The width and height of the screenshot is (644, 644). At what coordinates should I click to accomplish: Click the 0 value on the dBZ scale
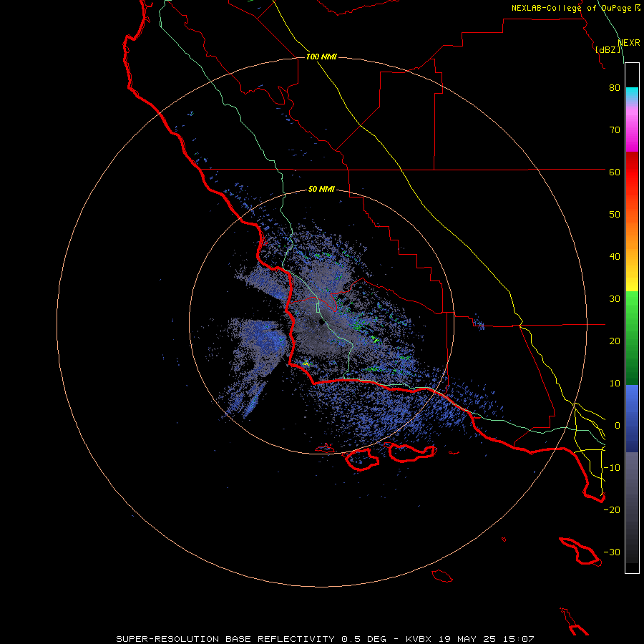tap(618, 426)
